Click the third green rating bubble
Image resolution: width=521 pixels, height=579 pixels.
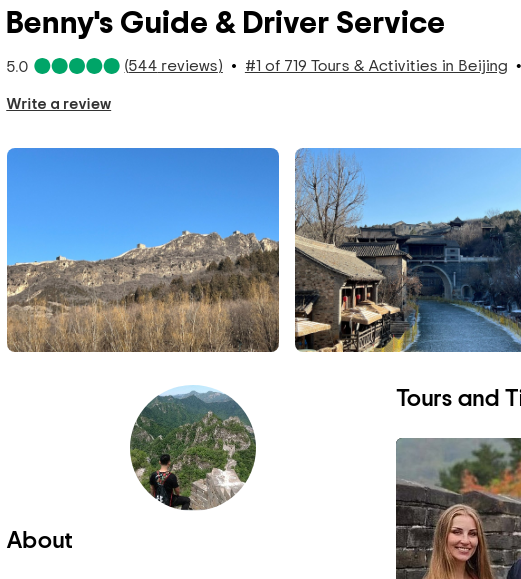pos(77,66)
